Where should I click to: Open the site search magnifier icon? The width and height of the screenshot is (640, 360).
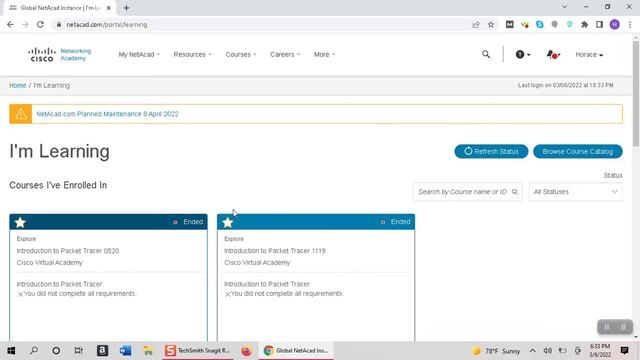click(x=486, y=54)
